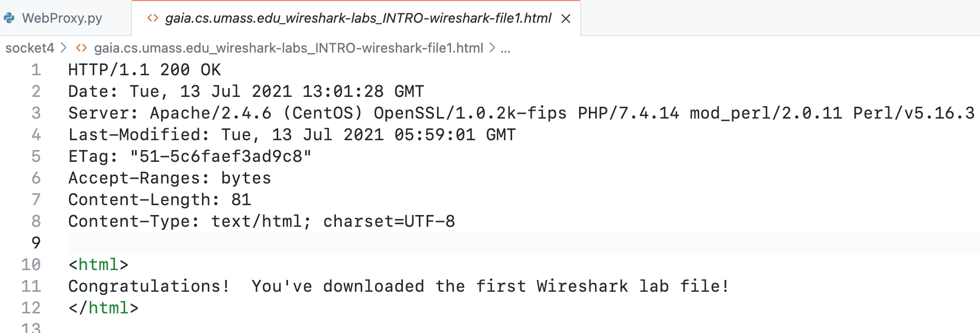This screenshot has height=333, width=980.
Task: Expand chevron after the file breadcrumb
Action: point(492,48)
